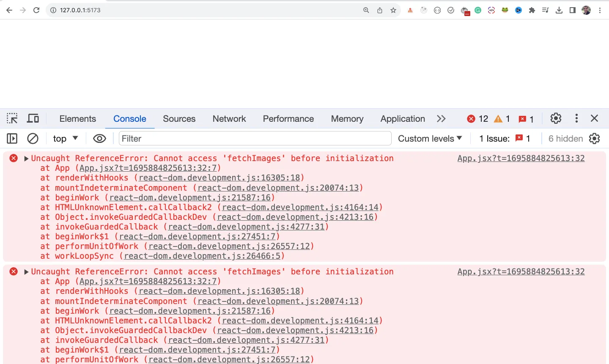Filter errors using the 12 errors counter
The image size is (609, 364).
[477, 119]
